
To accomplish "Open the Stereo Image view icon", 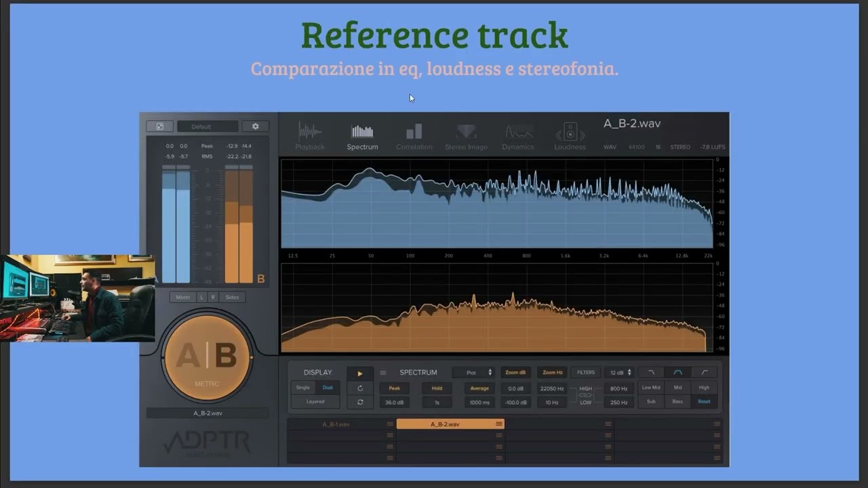I will pyautogui.click(x=466, y=131).
